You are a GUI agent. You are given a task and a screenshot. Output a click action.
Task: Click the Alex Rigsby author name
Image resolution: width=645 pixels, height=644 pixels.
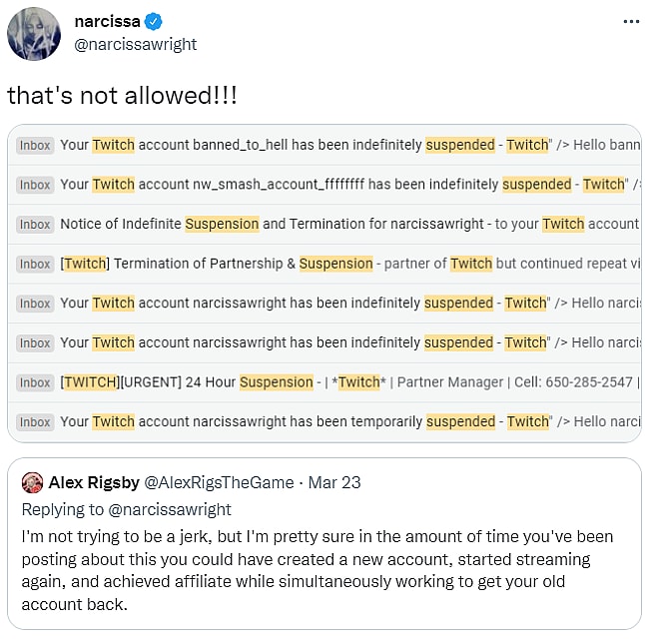pyautogui.click(x=93, y=482)
